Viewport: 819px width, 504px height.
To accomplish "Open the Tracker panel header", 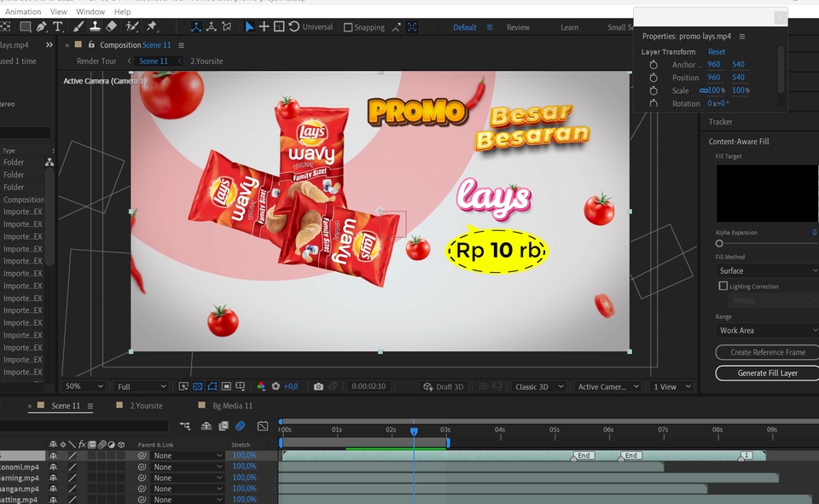I will click(720, 122).
